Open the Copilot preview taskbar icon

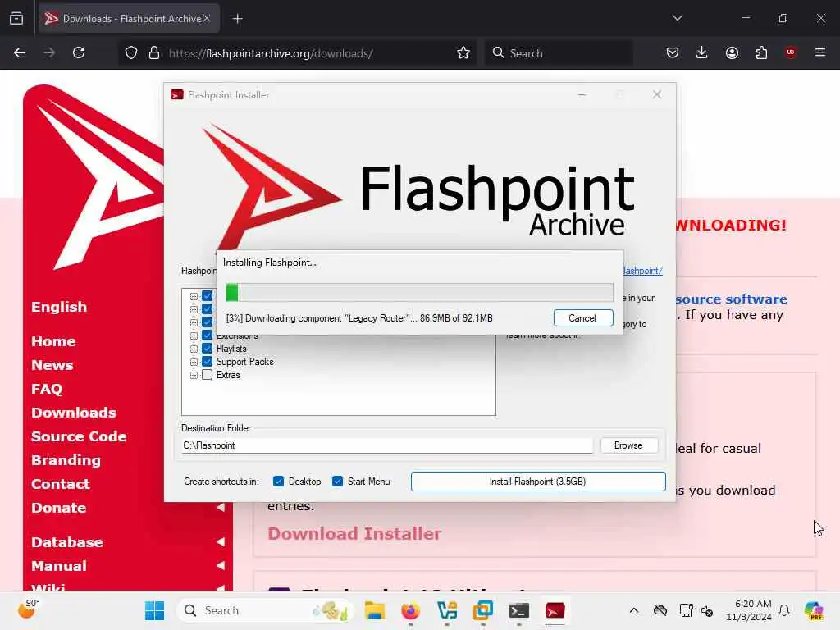814,610
